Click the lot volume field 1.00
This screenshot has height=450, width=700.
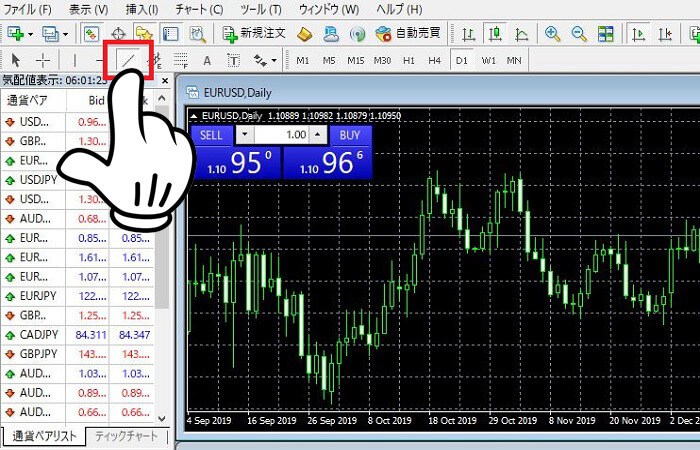coord(282,135)
